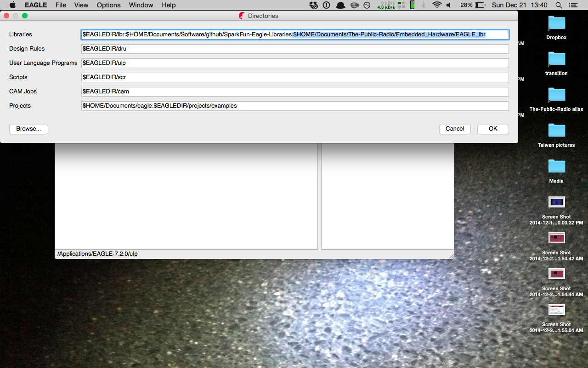Click the Dropbox menu bar icon
The width and height of the screenshot is (588, 368).
tap(313, 5)
